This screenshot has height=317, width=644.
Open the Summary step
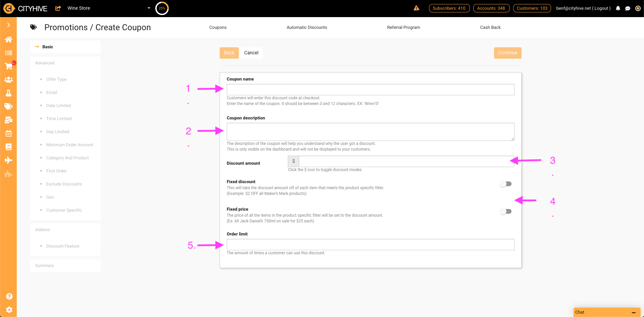click(x=65, y=266)
